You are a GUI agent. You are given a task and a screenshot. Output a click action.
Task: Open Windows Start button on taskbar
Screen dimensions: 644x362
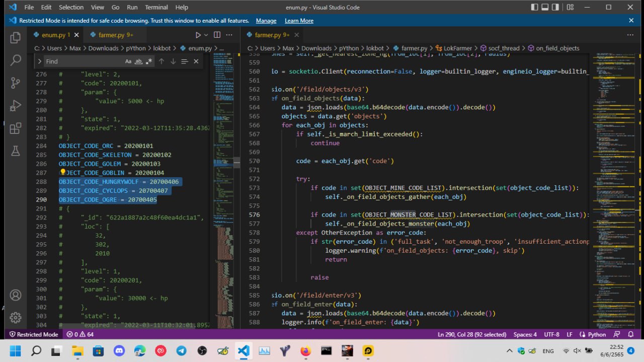[15, 351]
